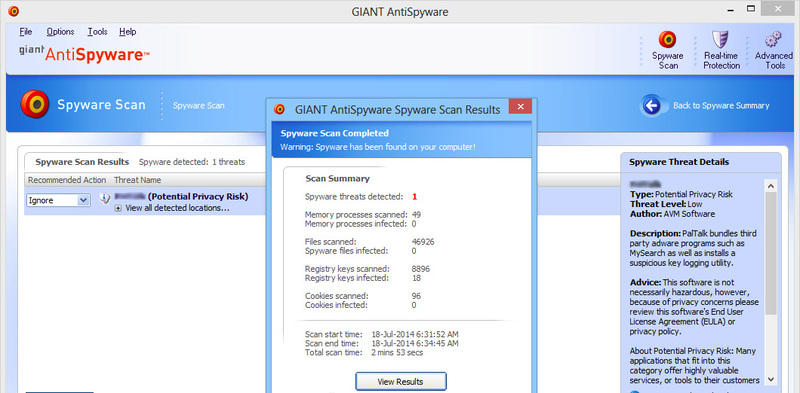Click the Total scan time 2 mins 53 secs
The image size is (800, 393).
coord(397,353)
